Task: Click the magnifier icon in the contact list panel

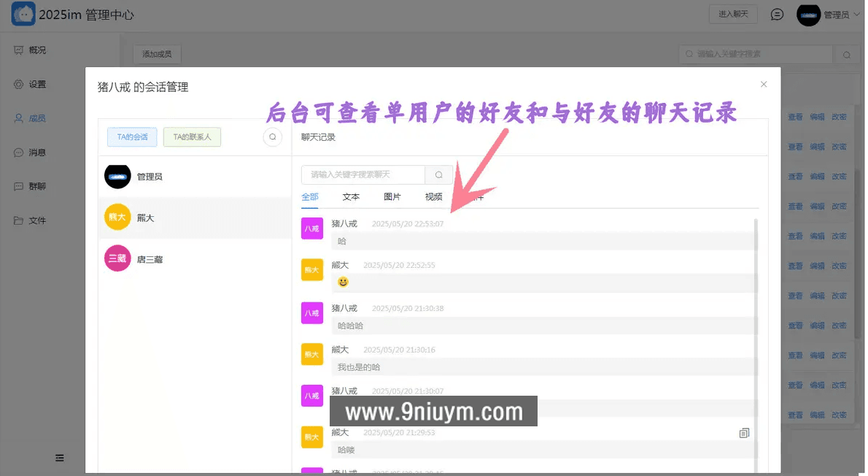Action: [x=272, y=137]
